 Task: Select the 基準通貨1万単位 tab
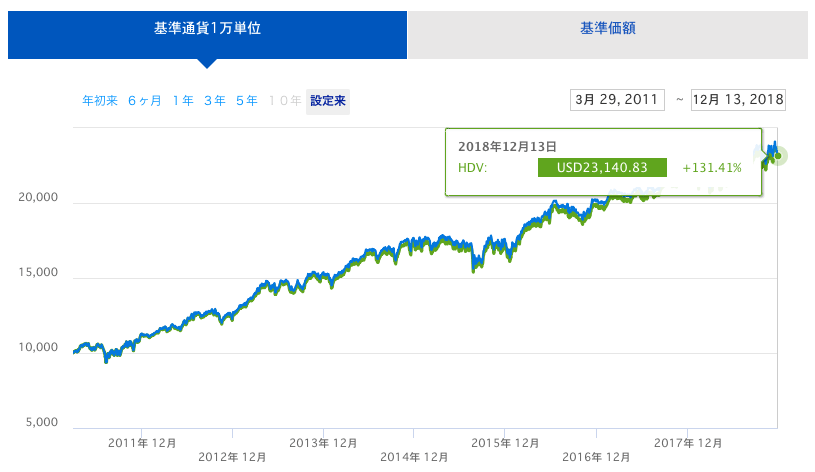coord(207,28)
